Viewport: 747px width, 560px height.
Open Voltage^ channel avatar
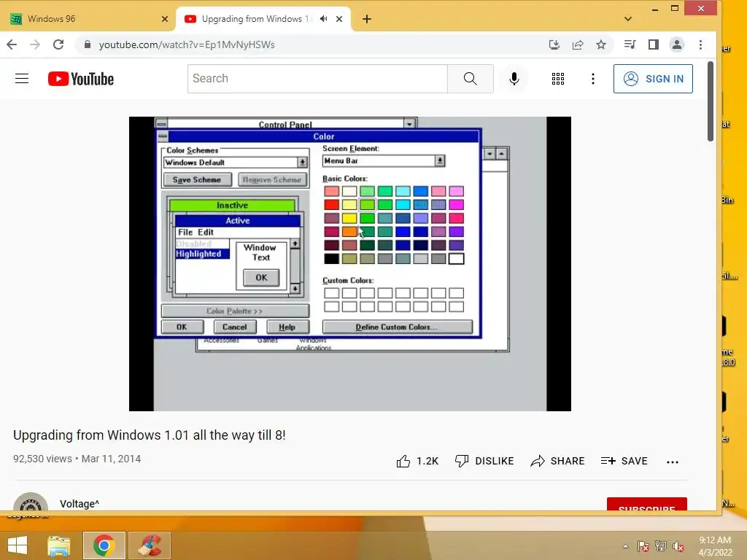point(31,502)
